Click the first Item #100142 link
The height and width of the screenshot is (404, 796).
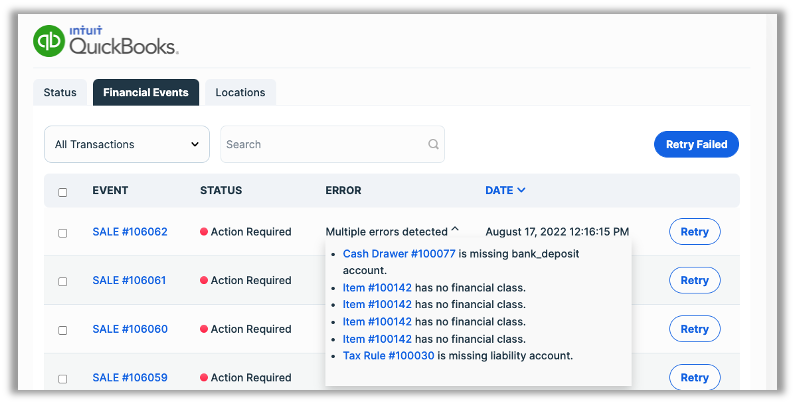[x=377, y=288]
